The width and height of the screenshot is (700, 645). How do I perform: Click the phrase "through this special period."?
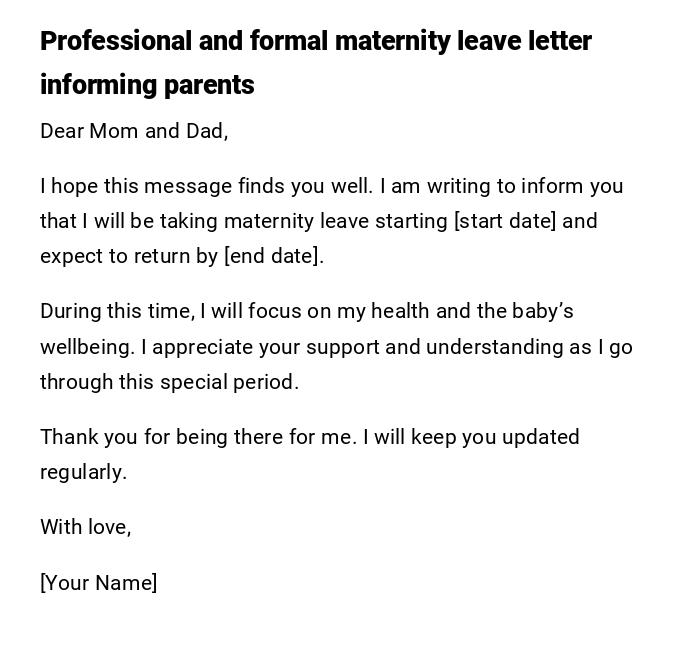(x=169, y=382)
